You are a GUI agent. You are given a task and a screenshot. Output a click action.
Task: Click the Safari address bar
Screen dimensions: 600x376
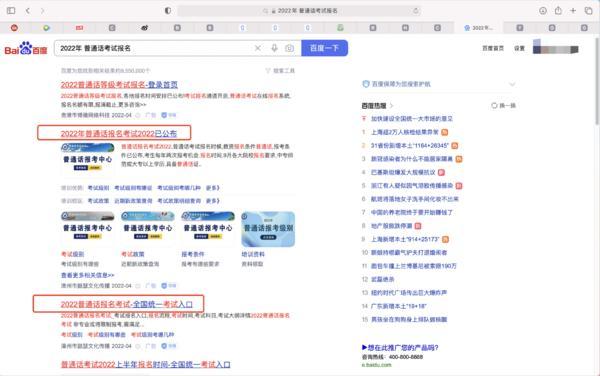pyautogui.click(x=299, y=11)
